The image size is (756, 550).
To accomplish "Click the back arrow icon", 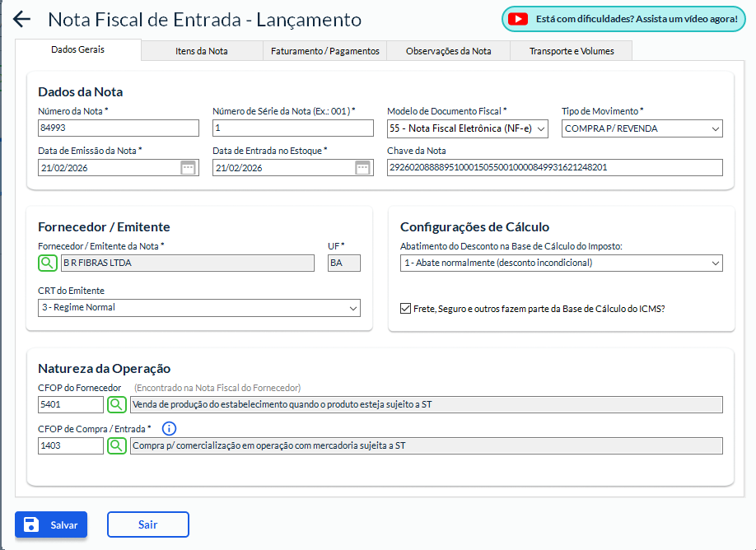I will (22, 20).
